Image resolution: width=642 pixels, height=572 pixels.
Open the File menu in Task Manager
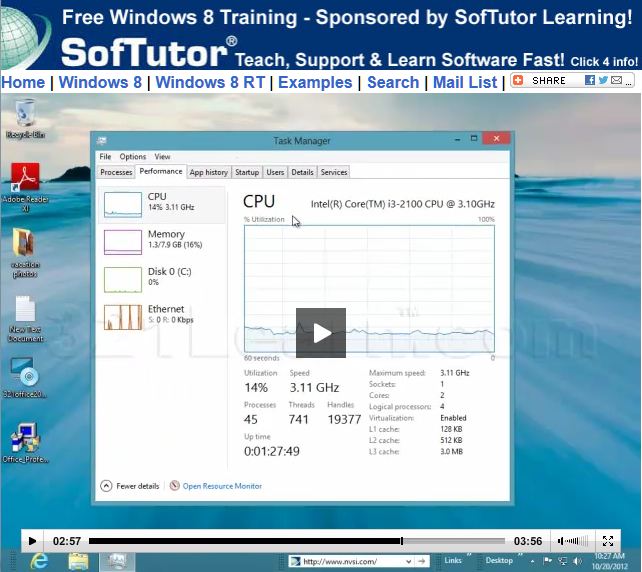105,156
